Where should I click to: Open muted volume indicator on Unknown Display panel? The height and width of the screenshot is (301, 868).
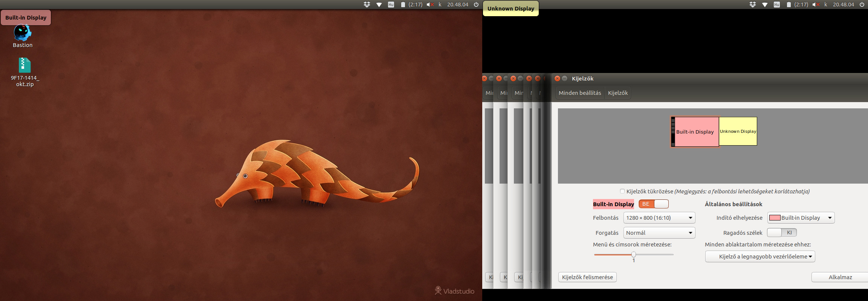coord(816,5)
